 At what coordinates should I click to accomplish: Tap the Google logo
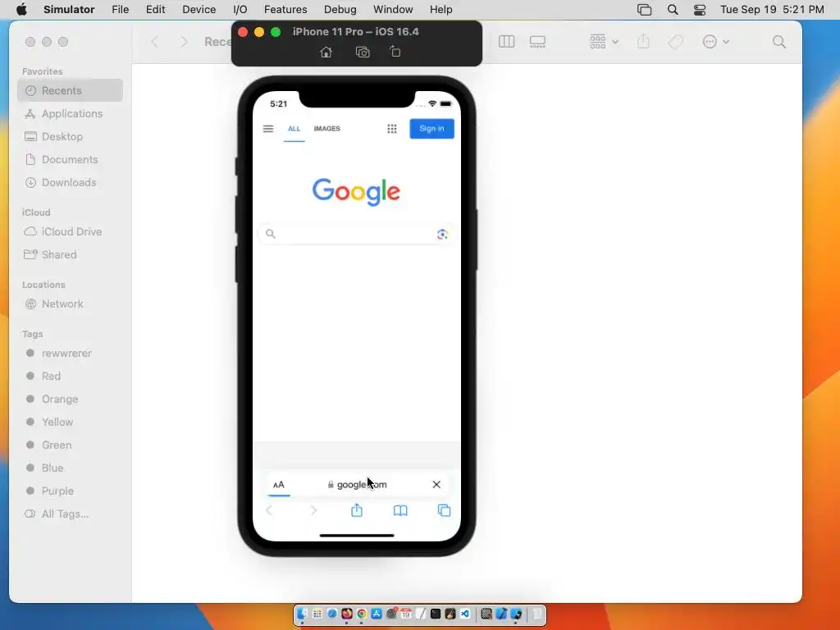pos(356,192)
